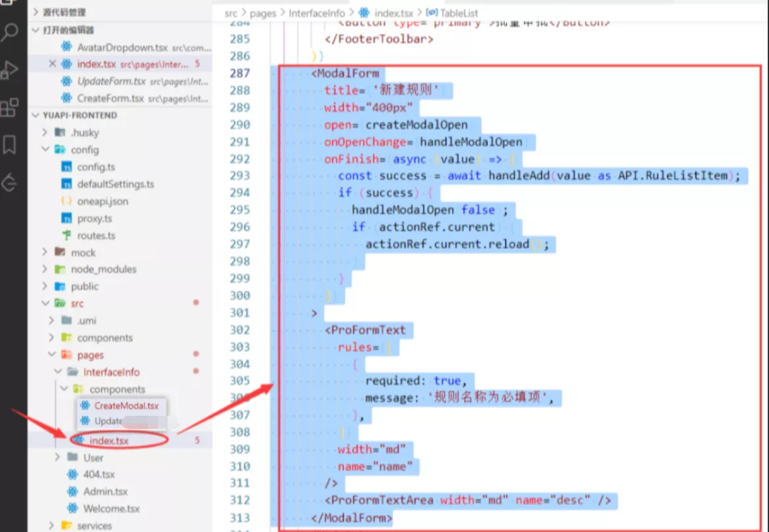Click '</FooterToolbar>' on line 285

(x=379, y=39)
